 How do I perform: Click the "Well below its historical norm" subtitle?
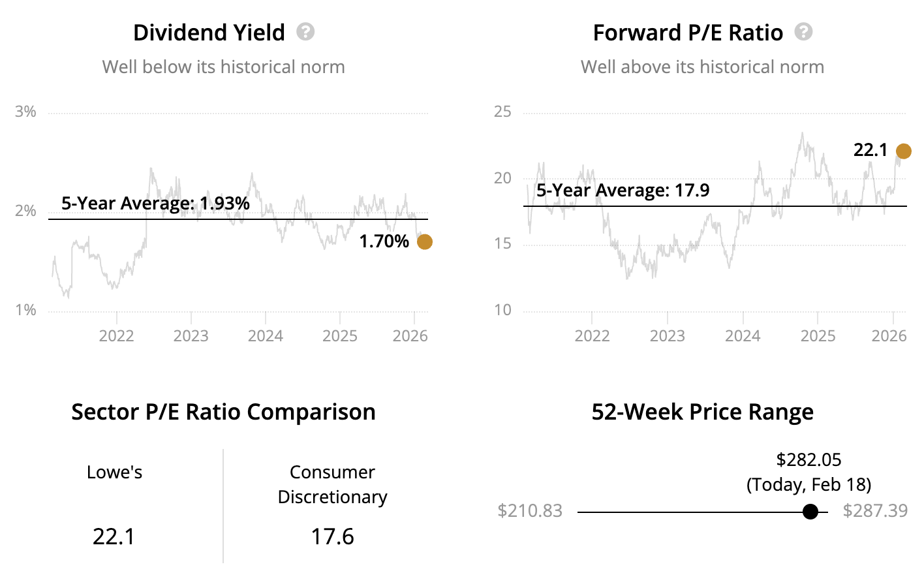pos(223,67)
